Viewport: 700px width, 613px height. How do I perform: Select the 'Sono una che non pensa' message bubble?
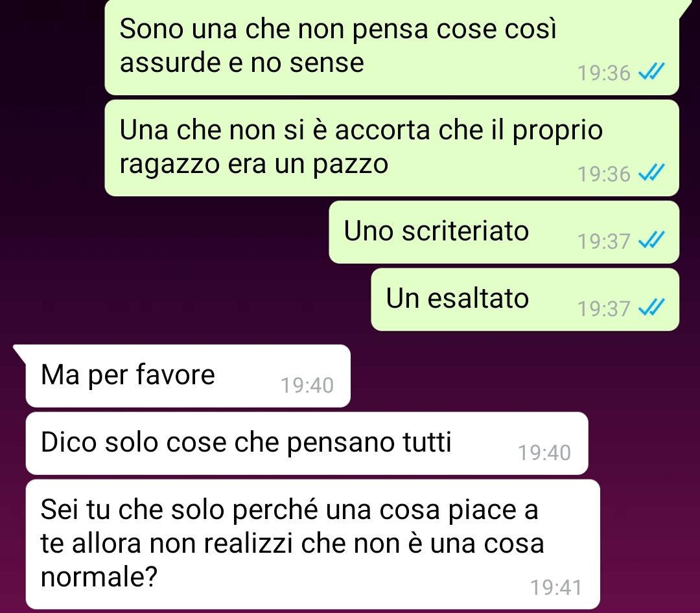[392, 47]
